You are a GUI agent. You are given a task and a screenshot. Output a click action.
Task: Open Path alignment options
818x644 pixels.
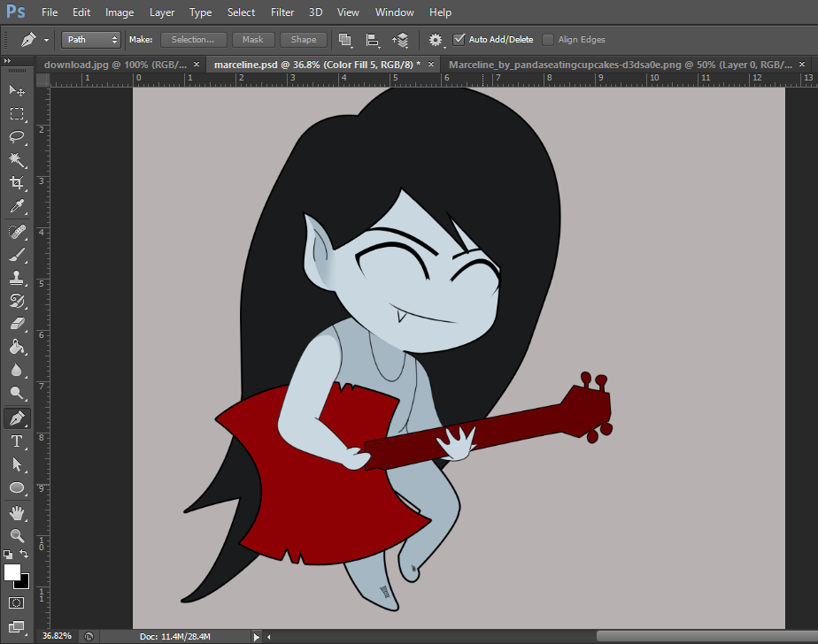(x=373, y=40)
